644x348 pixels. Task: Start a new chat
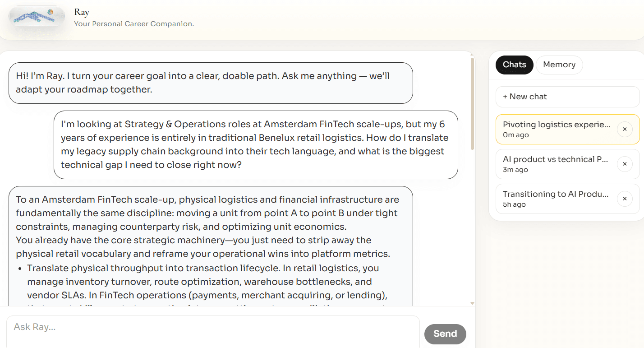567,97
